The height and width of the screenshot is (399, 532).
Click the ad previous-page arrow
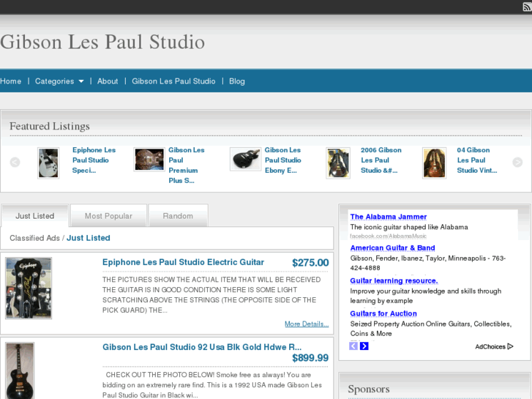(x=353, y=346)
